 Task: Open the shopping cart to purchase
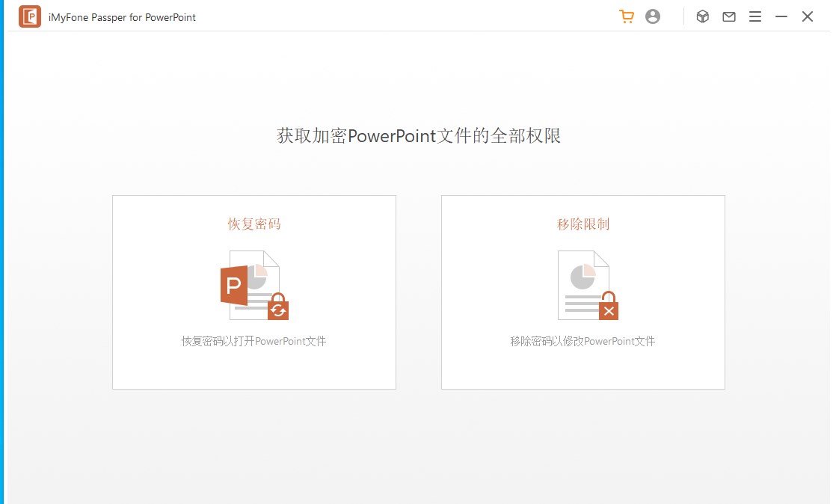click(x=626, y=16)
